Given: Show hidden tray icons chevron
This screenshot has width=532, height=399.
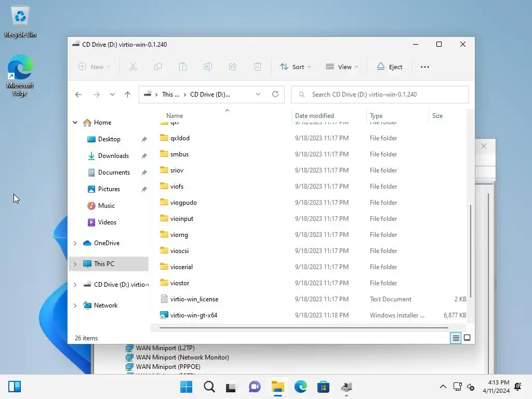Looking at the screenshot, I should pos(443,387).
